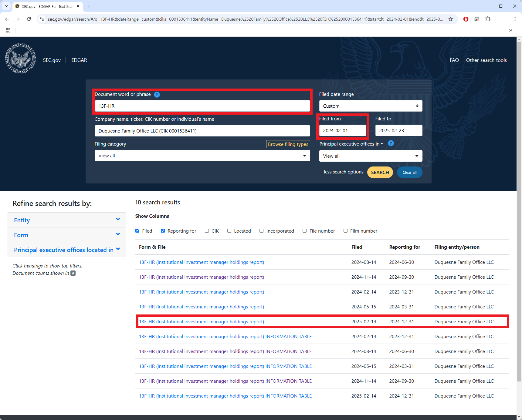This screenshot has height=420, width=522.
Task: Click the red Opera-style extension icon
Action: (466, 19)
